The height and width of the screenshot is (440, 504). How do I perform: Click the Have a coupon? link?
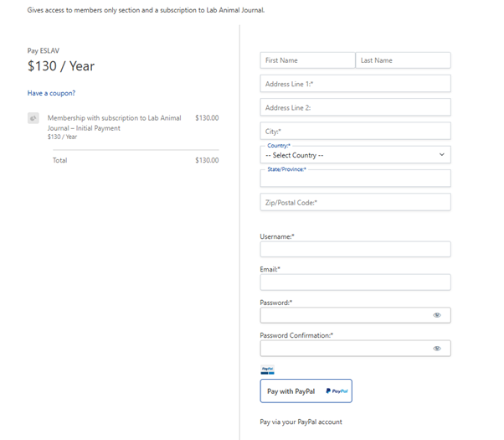(x=51, y=93)
